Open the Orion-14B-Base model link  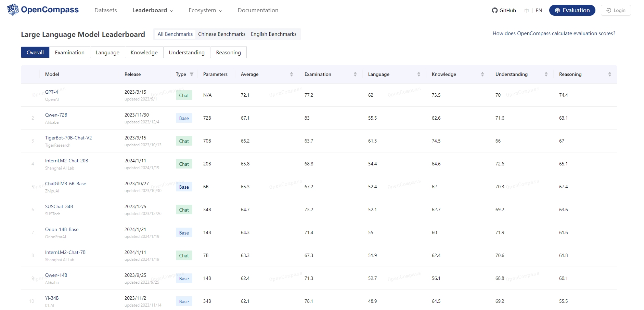[x=62, y=229]
